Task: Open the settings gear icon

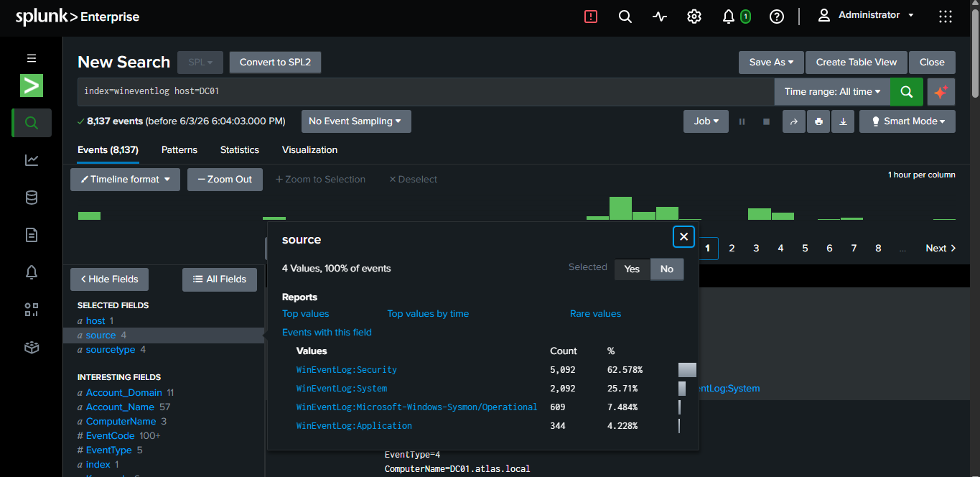Action: (694, 17)
